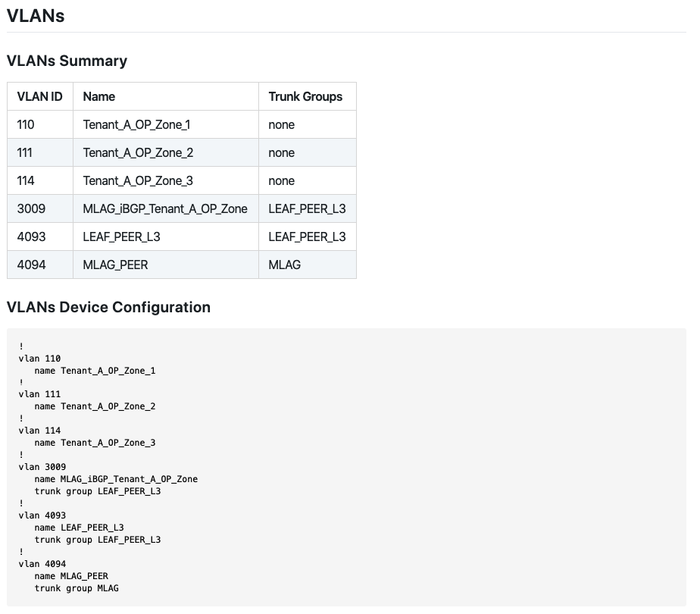Select the VLANs Summary section title
700x614 pixels.
pyautogui.click(x=67, y=61)
